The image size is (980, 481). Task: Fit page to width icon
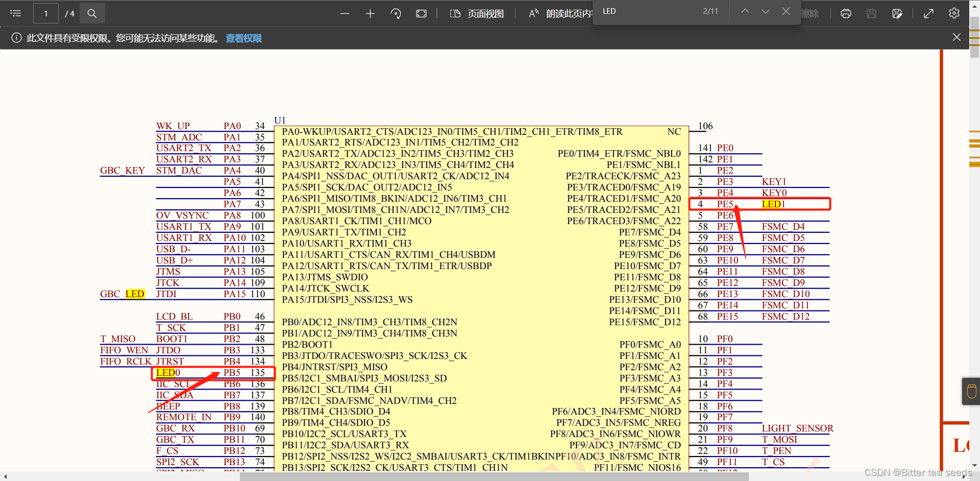click(422, 14)
